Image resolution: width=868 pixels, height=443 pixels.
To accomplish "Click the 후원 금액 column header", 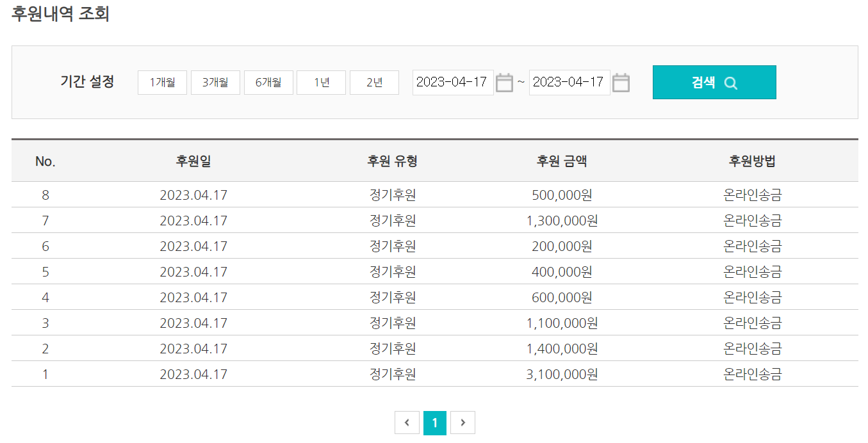I will [x=562, y=161].
